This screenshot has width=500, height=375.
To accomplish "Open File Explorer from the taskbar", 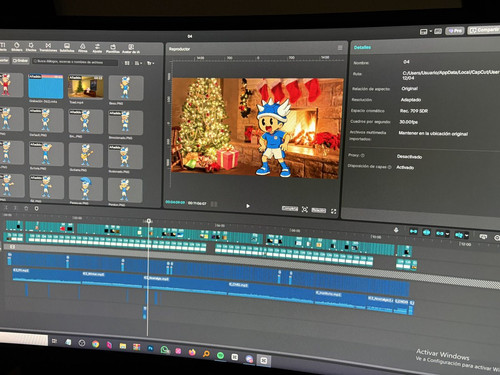I will (123, 346).
